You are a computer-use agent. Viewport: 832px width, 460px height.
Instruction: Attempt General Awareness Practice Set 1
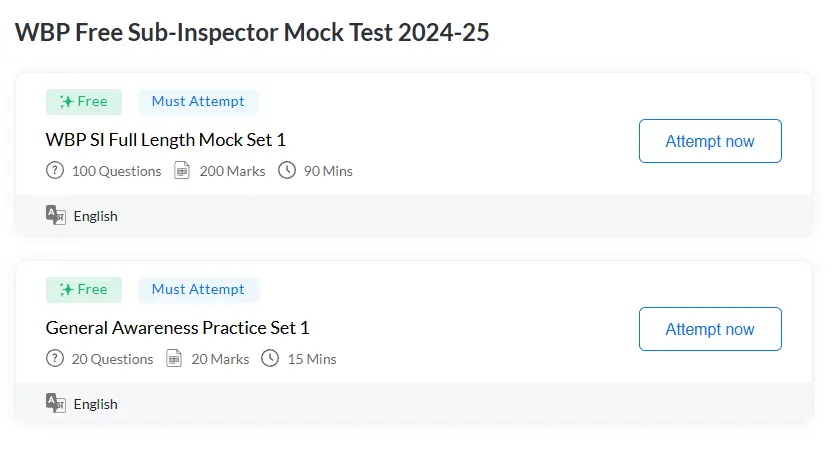pyautogui.click(x=710, y=329)
